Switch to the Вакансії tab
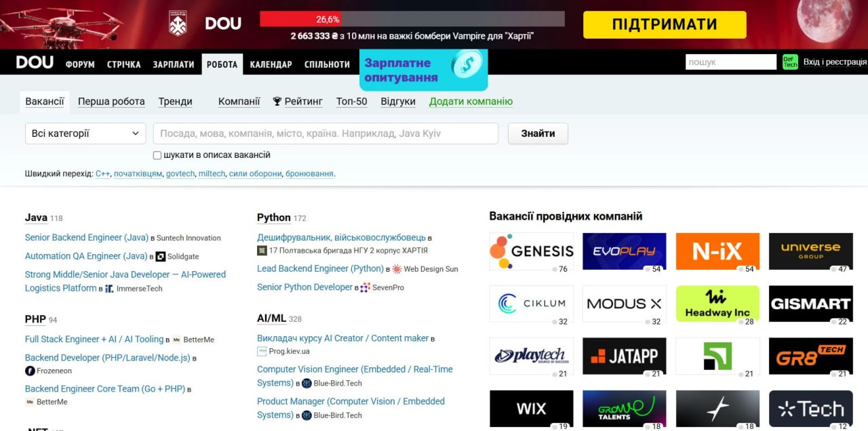The image size is (868, 431). point(45,102)
